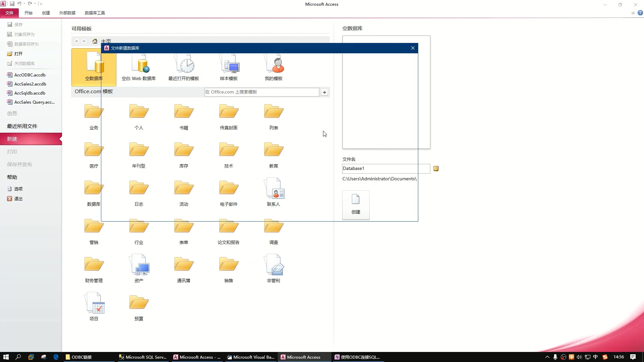
Task: Open the 论文和报告 template folder
Action: coord(228,232)
